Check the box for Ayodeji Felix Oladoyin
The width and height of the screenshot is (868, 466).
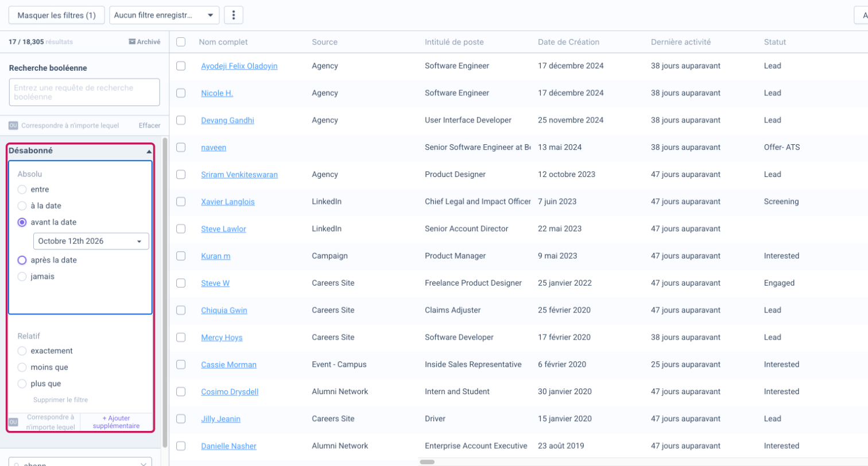coord(181,66)
